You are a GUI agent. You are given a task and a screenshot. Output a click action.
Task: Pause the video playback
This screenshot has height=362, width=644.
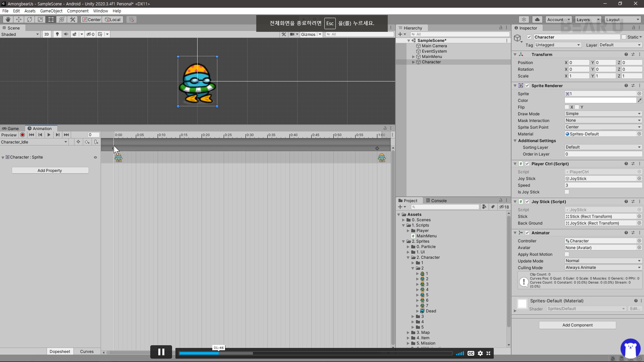(x=161, y=352)
